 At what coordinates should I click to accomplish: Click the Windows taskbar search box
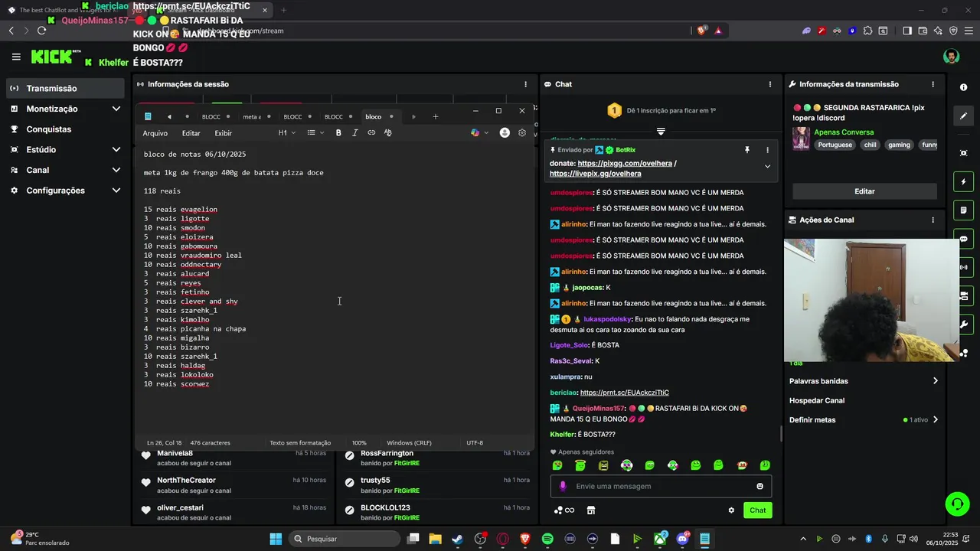(346, 539)
